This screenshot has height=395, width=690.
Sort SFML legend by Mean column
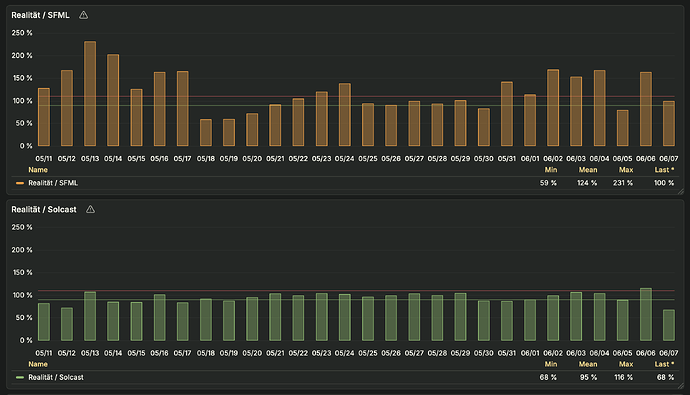(x=588, y=170)
